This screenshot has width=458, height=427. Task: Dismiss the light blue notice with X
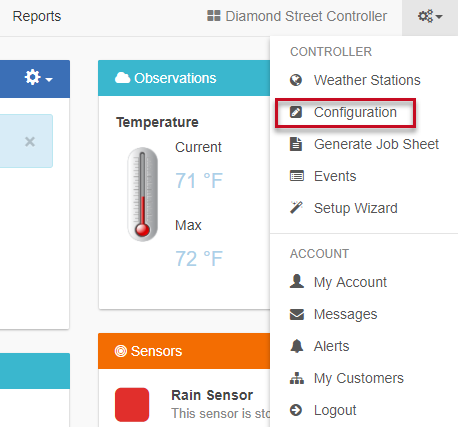(30, 142)
